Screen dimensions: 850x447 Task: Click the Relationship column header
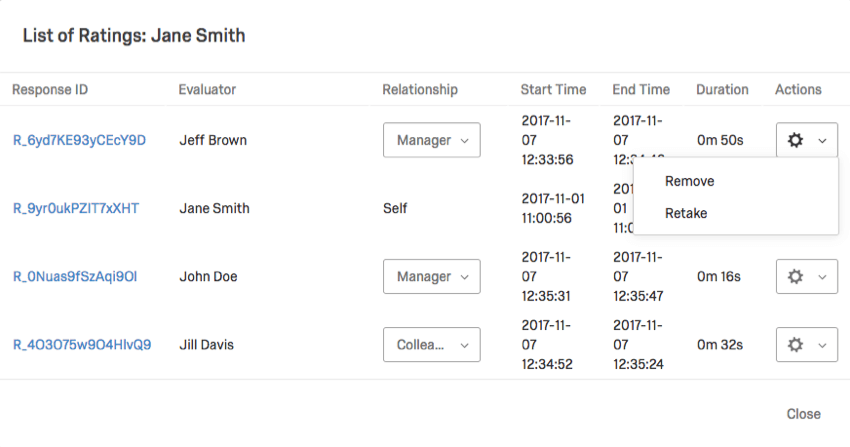(x=420, y=90)
